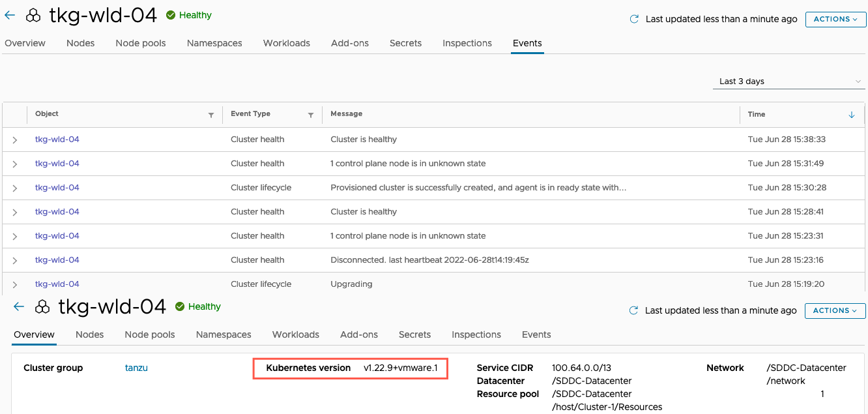The width and height of the screenshot is (868, 414).
Task: Click the cluster icon beside the Events page title
Action: point(34,16)
